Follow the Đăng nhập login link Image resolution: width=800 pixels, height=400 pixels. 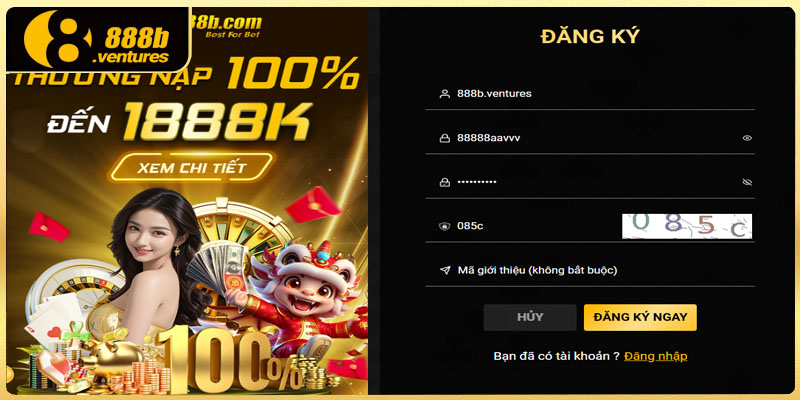[x=656, y=356]
